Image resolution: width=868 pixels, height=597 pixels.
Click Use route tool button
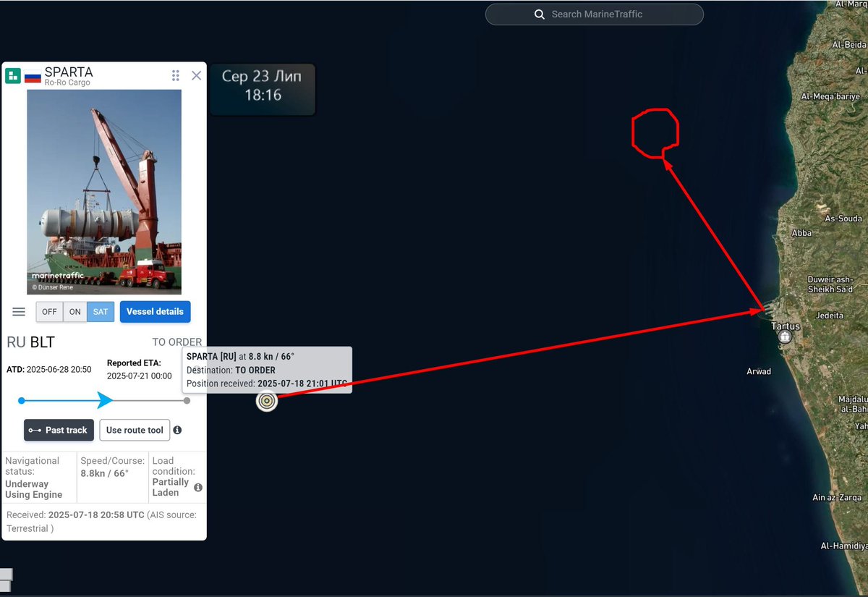tap(135, 430)
